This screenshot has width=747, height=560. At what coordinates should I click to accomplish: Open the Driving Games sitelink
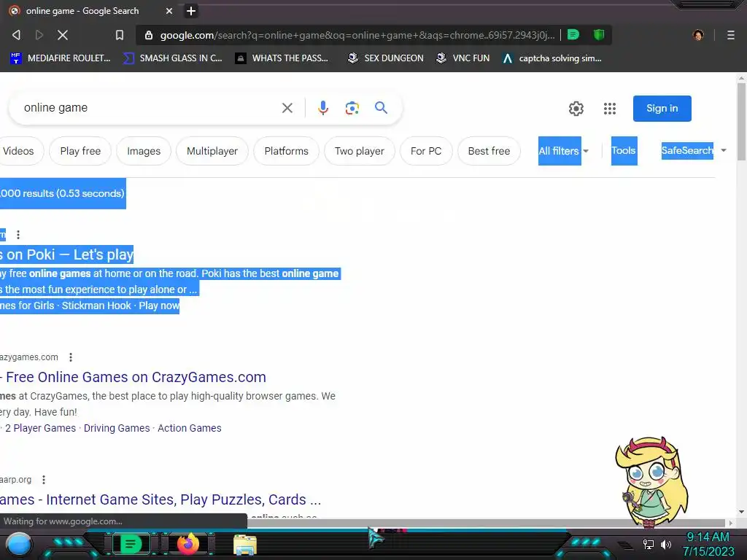coord(117,428)
